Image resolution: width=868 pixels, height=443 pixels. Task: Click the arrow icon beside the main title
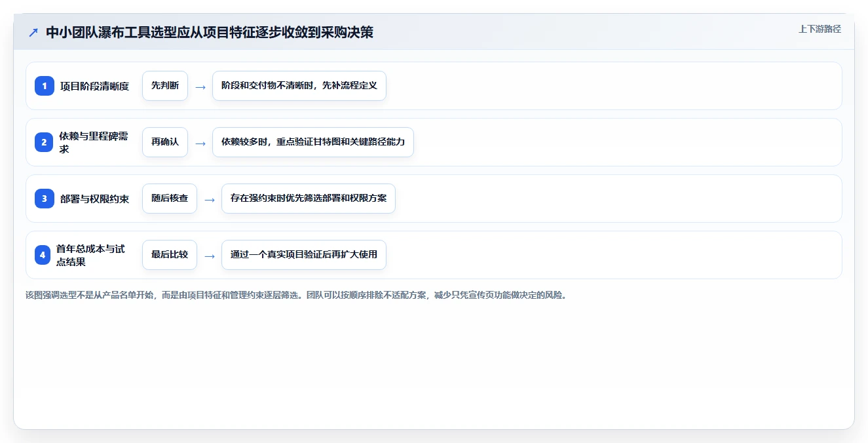[33, 32]
